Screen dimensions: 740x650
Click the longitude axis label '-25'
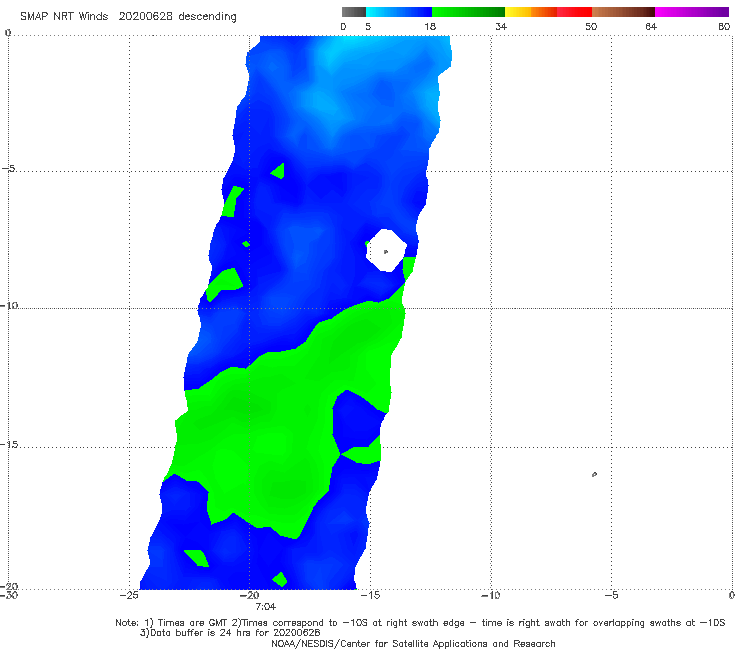[x=129, y=595]
